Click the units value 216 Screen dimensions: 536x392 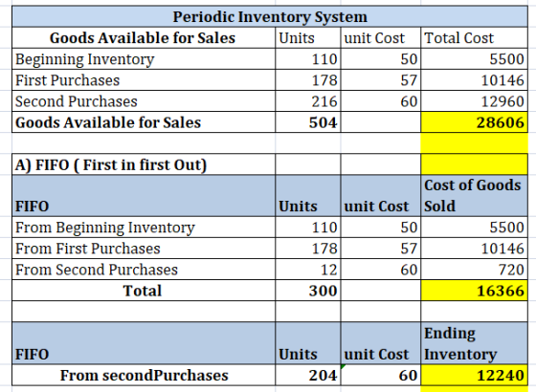tap(307, 101)
